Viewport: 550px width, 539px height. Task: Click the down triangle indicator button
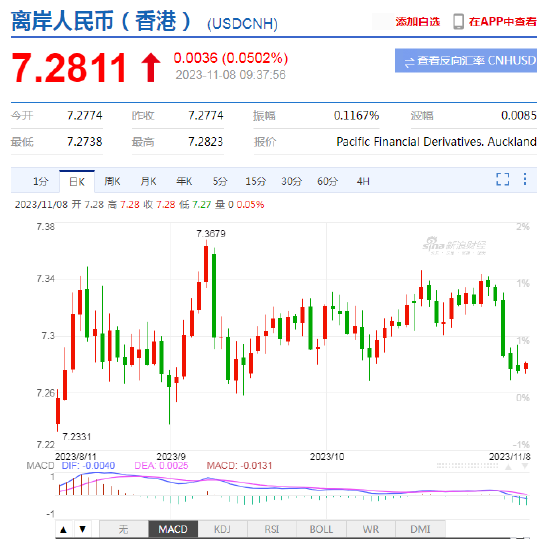click(x=83, y=529)
